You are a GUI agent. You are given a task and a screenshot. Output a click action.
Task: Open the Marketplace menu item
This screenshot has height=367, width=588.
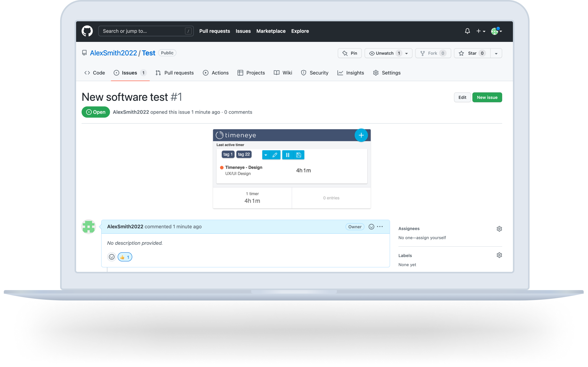click(x=271, y=31)
